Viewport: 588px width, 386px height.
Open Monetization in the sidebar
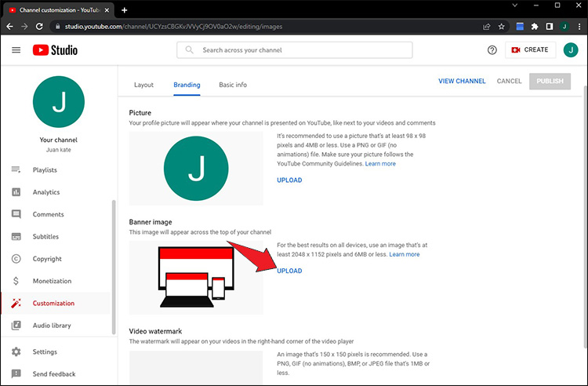pyautogui.click(x=52, y=281)
